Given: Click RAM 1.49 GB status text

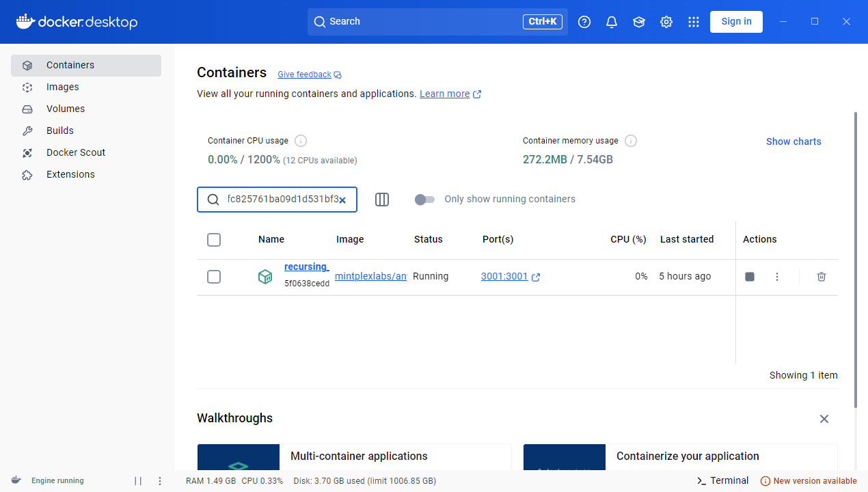Looking at the screenshot, I should [211, 481].
